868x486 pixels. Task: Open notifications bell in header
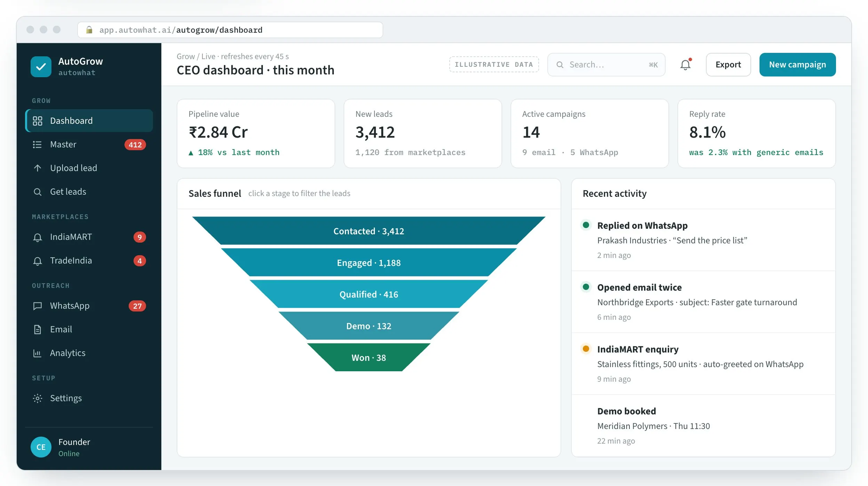[685, 65]
